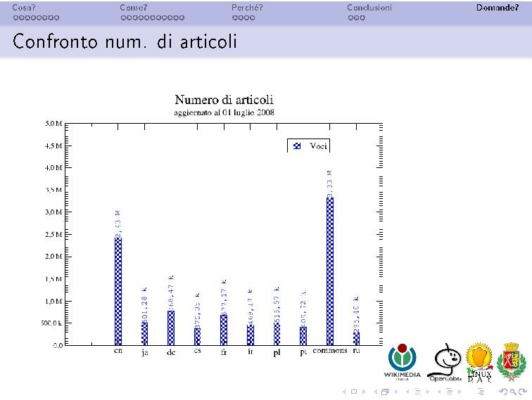The width and height of the screenshot is (532, 400).
Task: Click the 'commons' axis label
Action: click(x=330, y=351)
